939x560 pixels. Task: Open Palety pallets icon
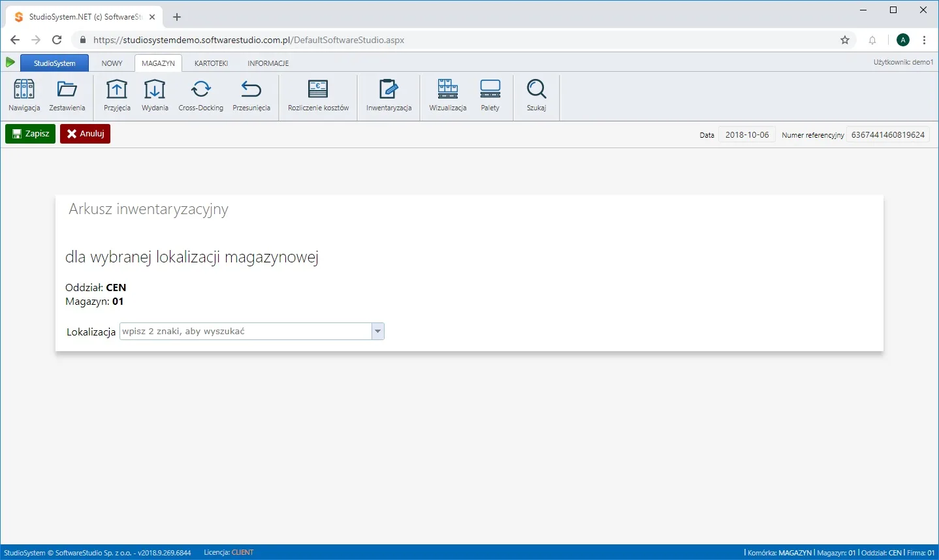(490, 96)
